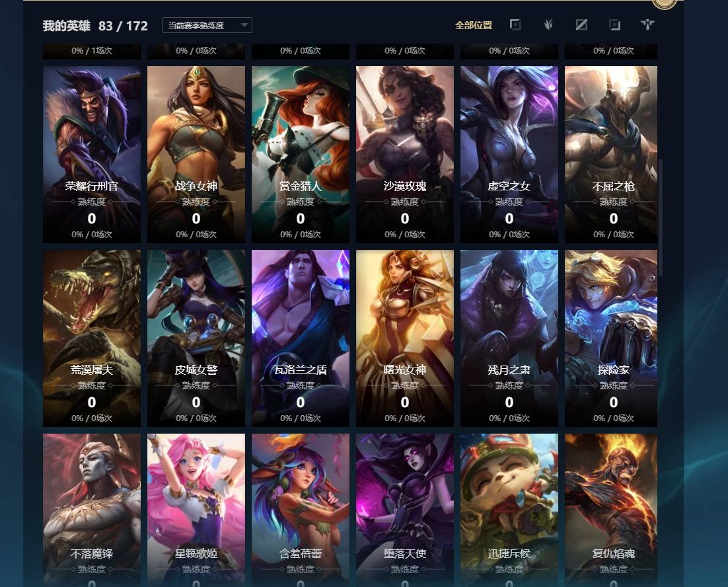Select the 虚空之女 champion card
The image size is (728, 587).
tap(509, 154)
